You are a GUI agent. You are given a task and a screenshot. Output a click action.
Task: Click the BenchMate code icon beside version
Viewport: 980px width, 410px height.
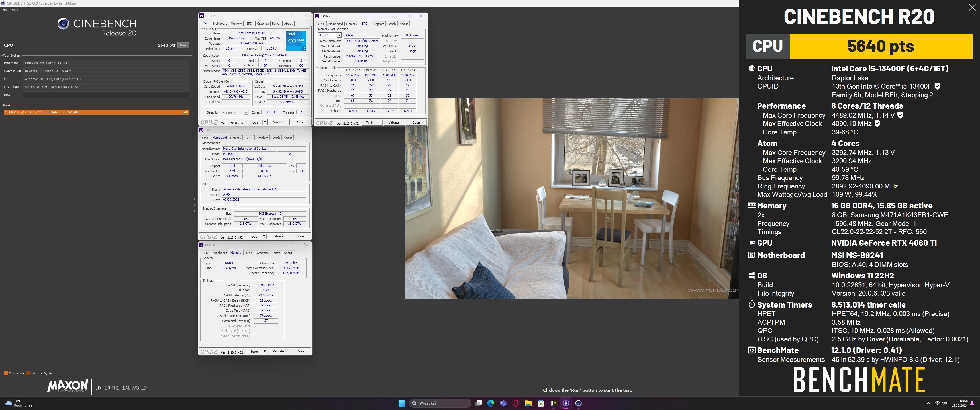point(751,350)
